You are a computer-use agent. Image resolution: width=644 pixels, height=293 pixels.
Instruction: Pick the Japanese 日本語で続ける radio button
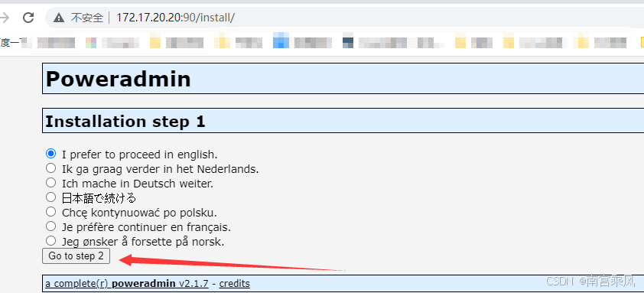[x=50, y=197]
